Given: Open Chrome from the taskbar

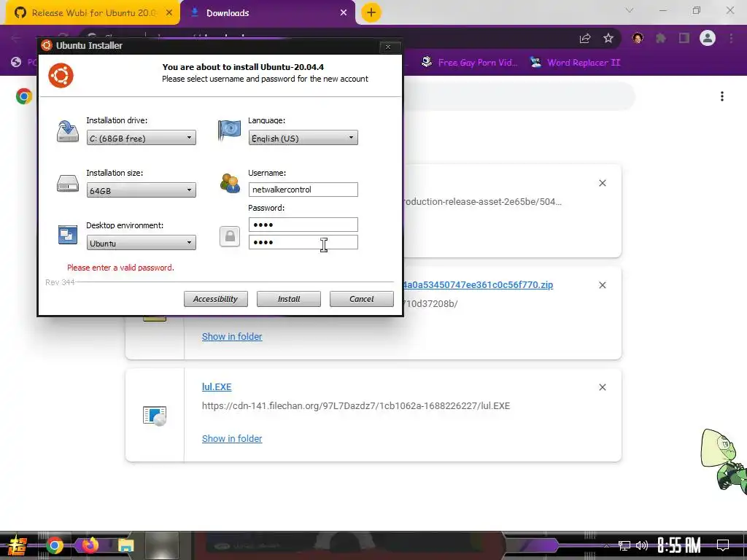Looking at the screenshot, I should coord(54,545).
